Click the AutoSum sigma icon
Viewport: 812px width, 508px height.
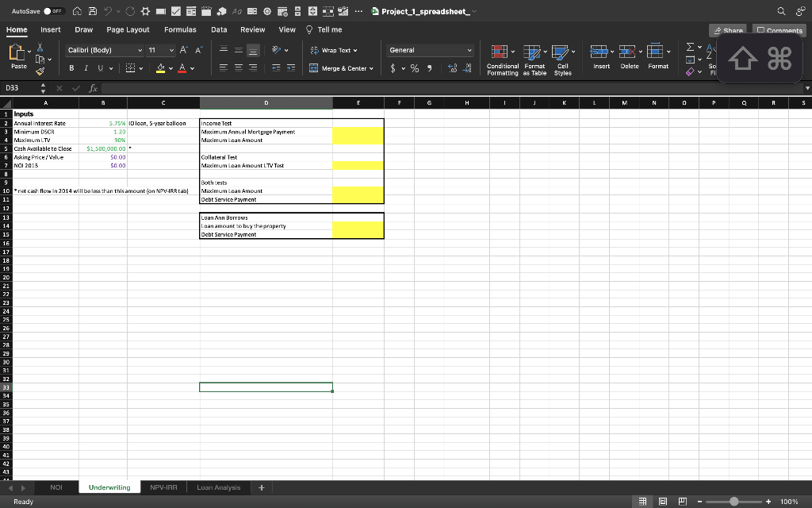pos(691,47)
